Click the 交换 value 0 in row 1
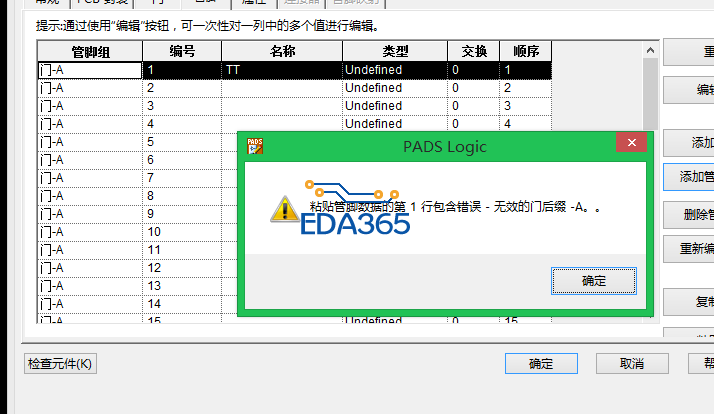 [474, 70]
